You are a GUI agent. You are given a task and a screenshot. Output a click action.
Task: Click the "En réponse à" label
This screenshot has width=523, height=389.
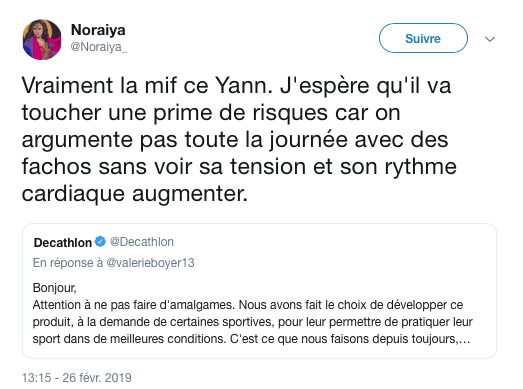tap(68, 263)
